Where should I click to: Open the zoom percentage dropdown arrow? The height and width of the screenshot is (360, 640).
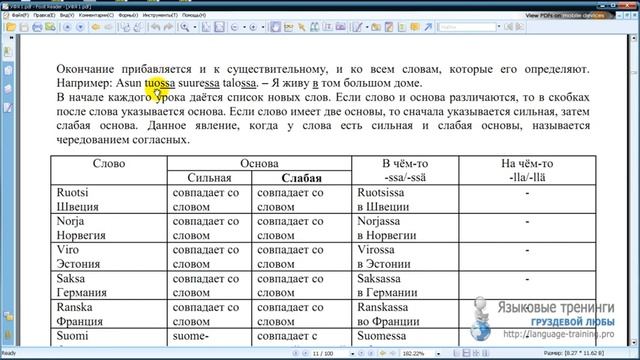point(438,353)
